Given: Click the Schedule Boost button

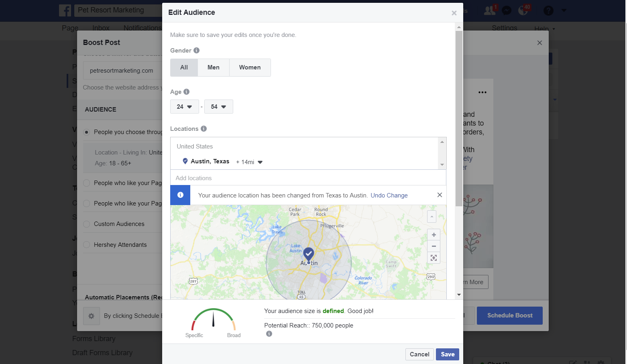Looking at the screenshot, I should click(510, 316).
